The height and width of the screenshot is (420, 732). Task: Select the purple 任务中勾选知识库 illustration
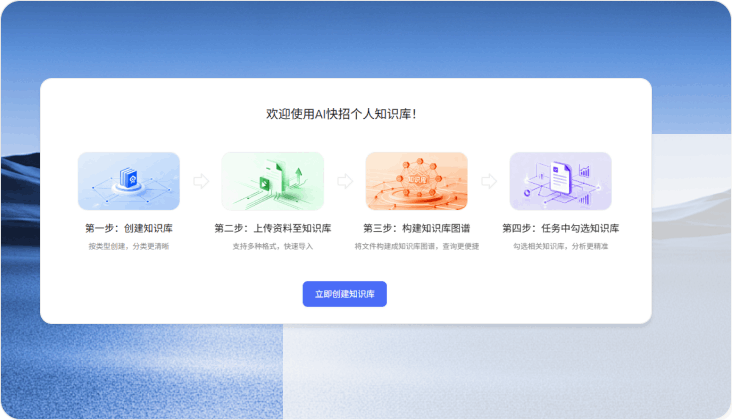(561, 181)
